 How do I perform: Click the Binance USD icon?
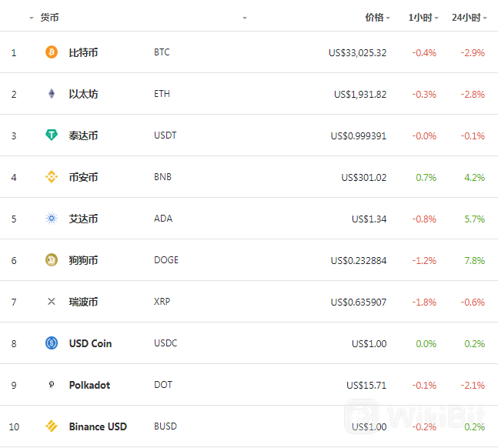tap(52, 426)
